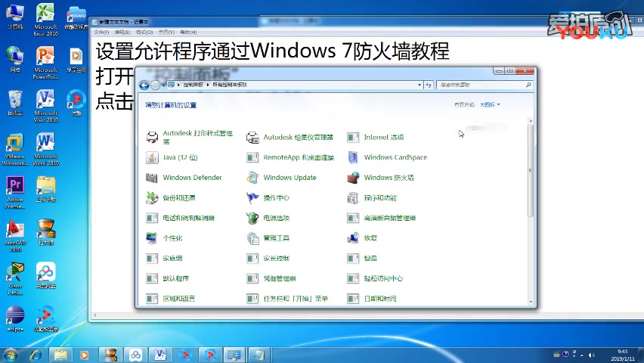Click the address bar refresh button
Screen dimensions: 644x363
tap(429, 85)
